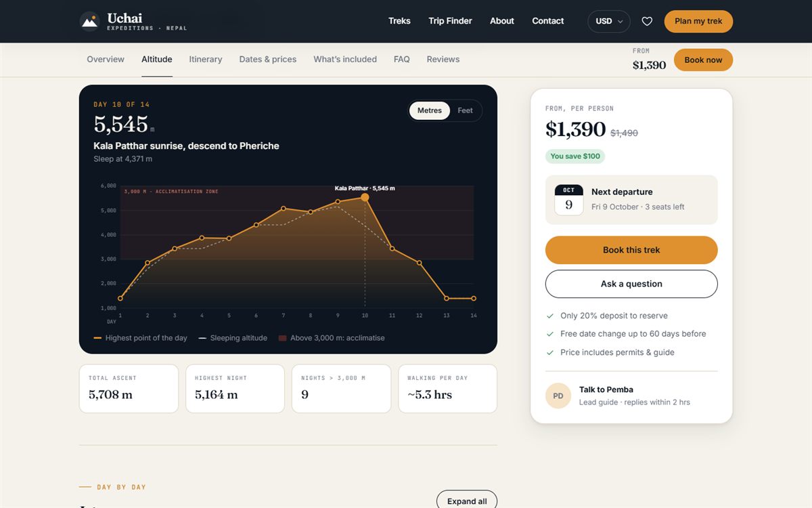812x508 pixels.
Task: Click the Highest Night 5,164 m card
Action: click(x=235, y=389)
